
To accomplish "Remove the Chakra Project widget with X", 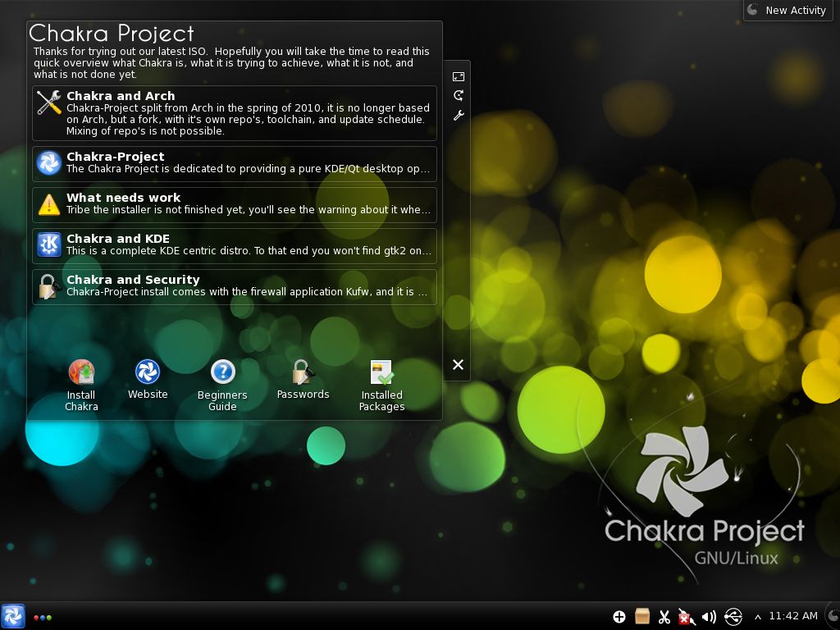I will click(x=458, y=364).
